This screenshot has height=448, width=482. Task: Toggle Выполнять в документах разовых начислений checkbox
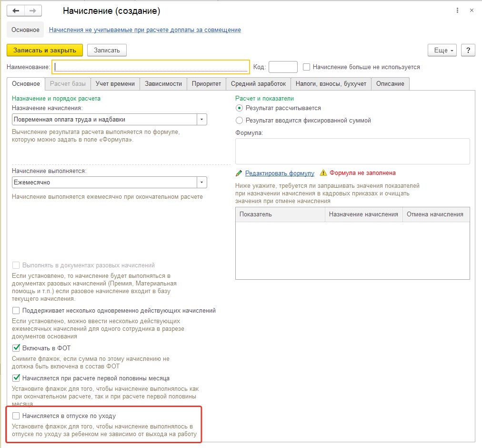click(16, 265)
